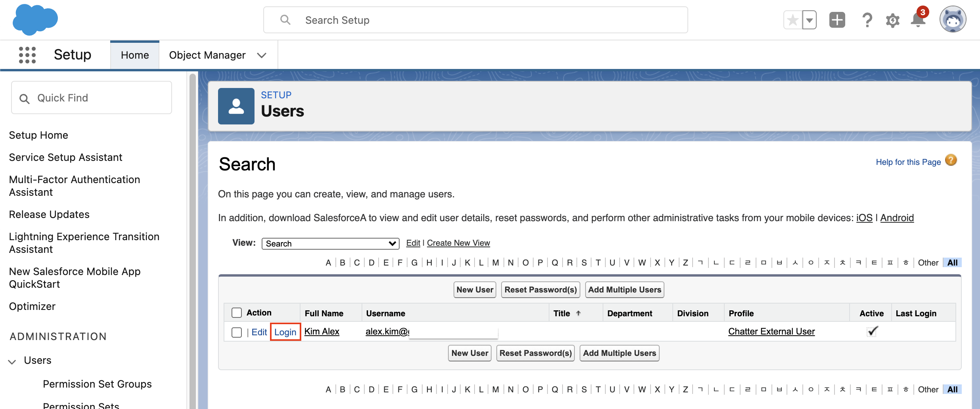Switch to the Home tab
Screen dimensions: 980x409
pyautogui.click(x=135, y=55)
